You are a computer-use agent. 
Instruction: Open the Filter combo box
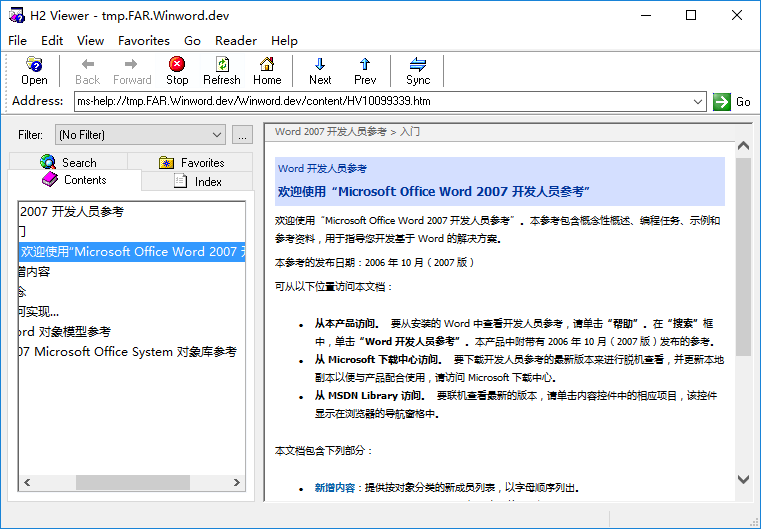point(140,134)
